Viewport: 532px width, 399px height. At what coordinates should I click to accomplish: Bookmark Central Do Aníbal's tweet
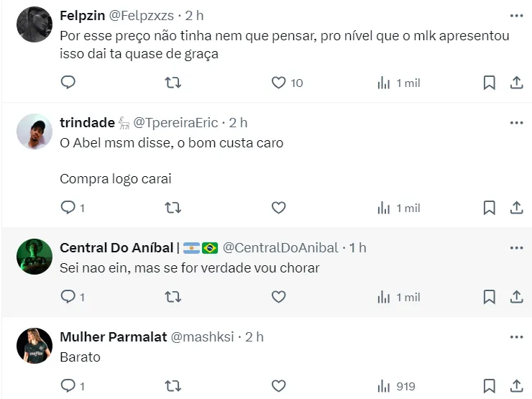tap(489, 297)
